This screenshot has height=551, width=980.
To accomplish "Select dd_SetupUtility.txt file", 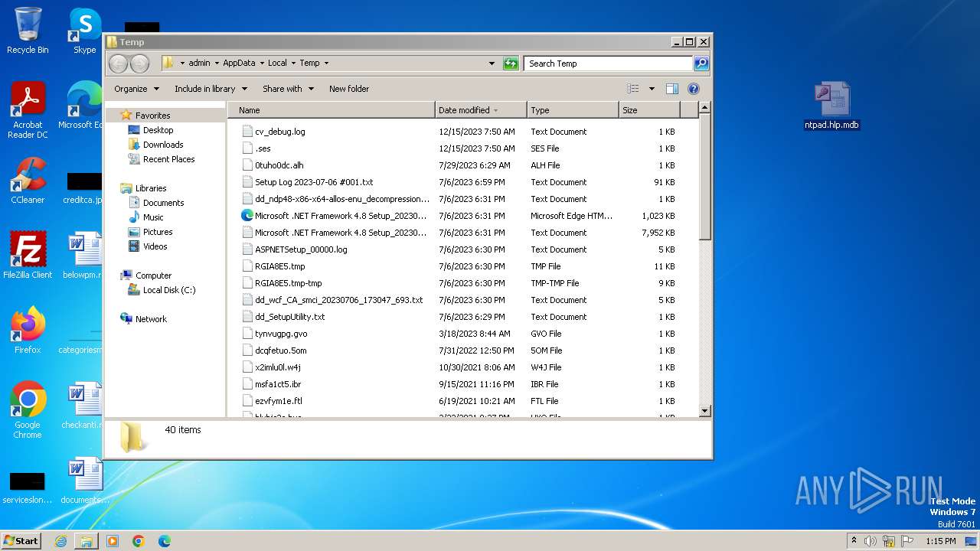I will tap(289, 317).
